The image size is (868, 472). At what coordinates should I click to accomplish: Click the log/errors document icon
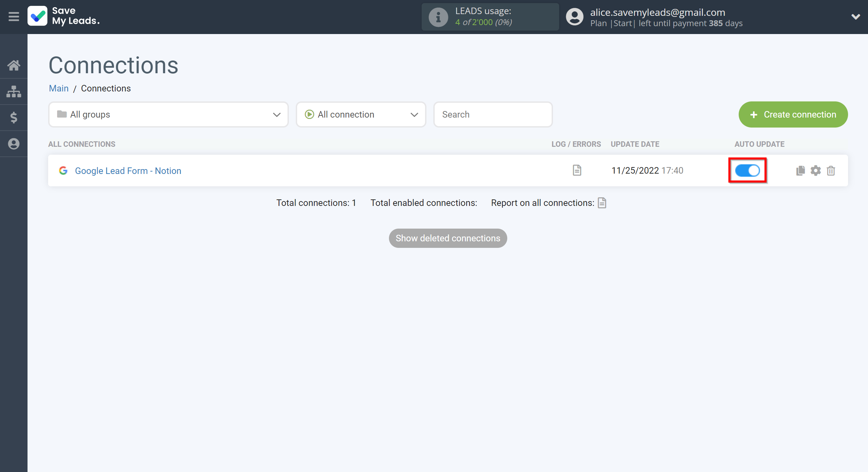click(x=577, y=170)
